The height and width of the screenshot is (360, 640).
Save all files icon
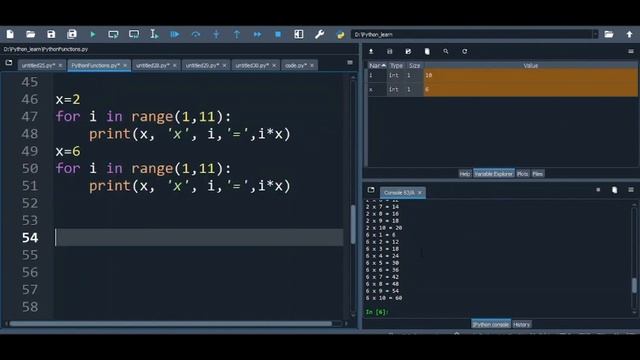[x=72, y=34]
